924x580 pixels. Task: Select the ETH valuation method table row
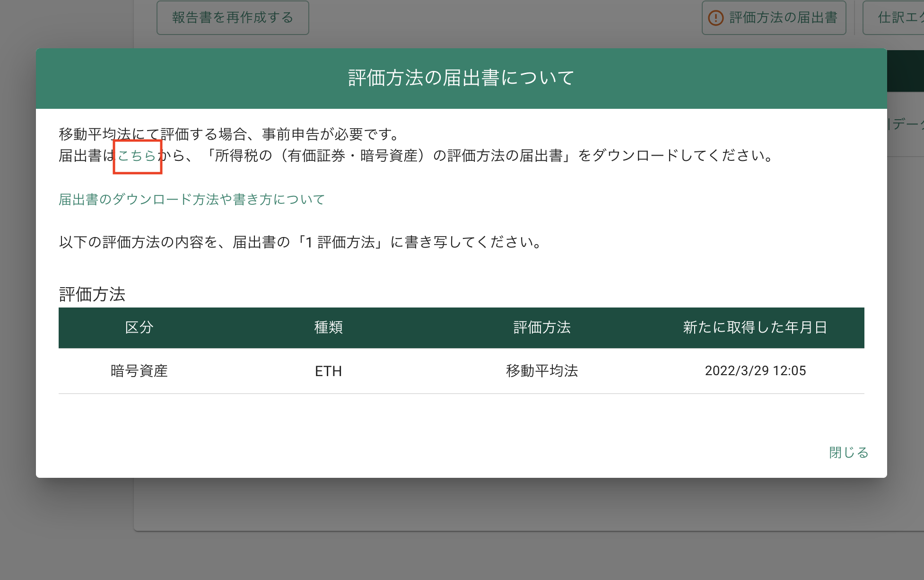tap(461, 371)
